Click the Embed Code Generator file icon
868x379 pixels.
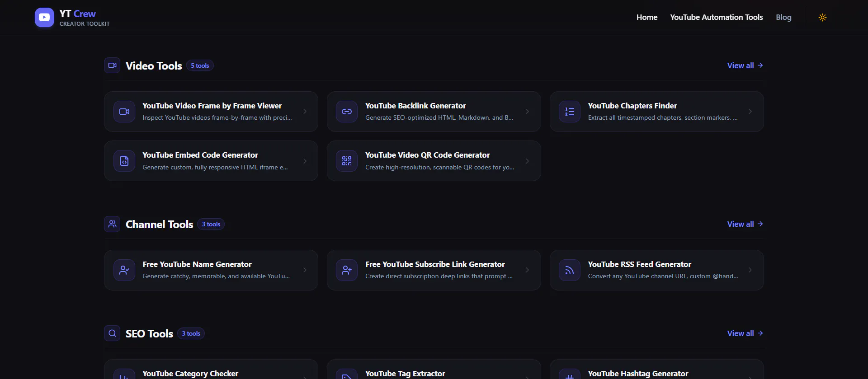coord(124,161)
